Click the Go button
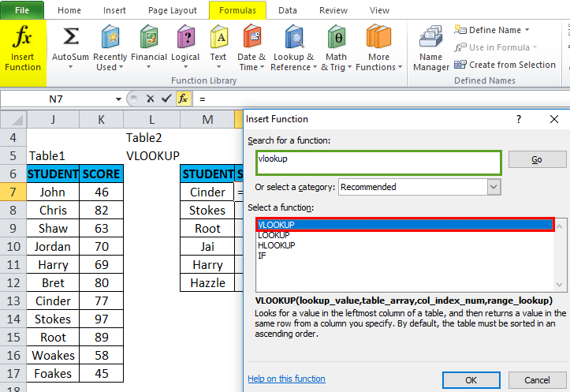This screenshot has height=392, width=570. tap(537, 159)
